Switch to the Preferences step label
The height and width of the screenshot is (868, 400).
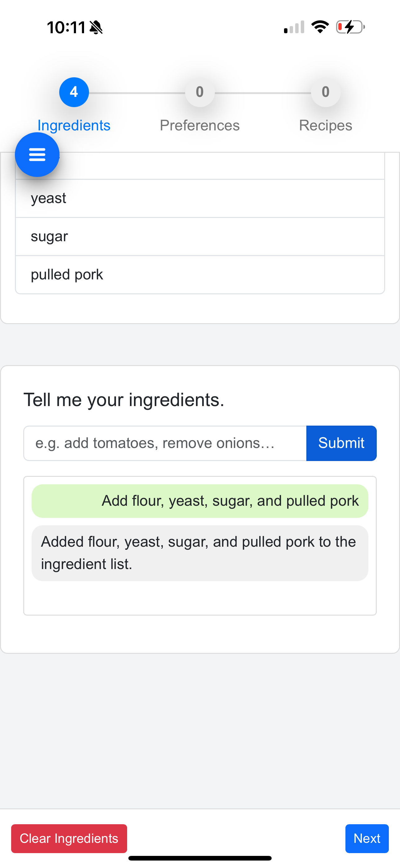(x=200, y=125)
